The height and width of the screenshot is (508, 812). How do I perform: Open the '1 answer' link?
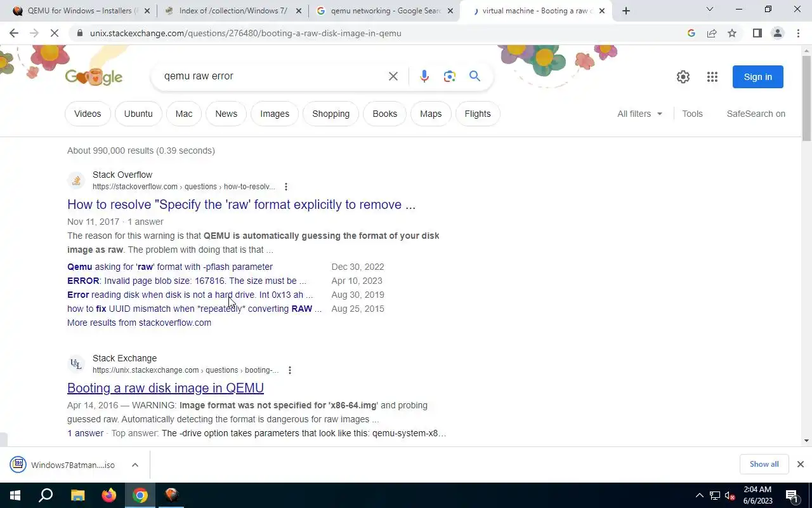[85, 433]
